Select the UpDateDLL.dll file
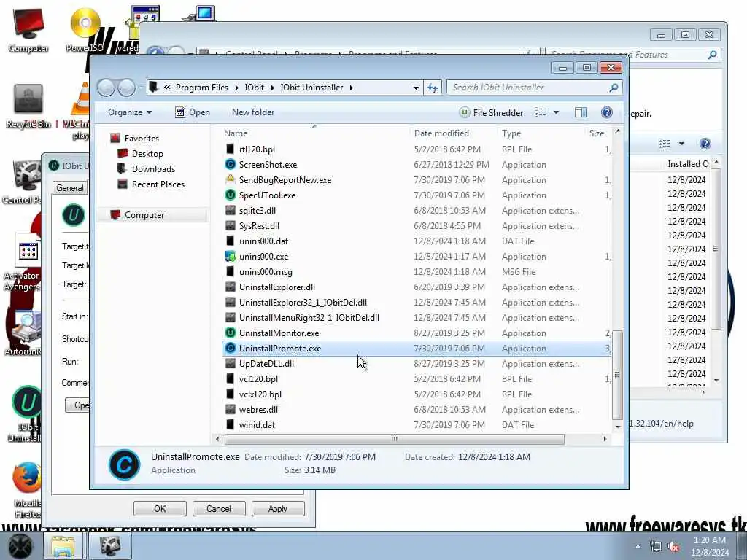 (417, 363)
